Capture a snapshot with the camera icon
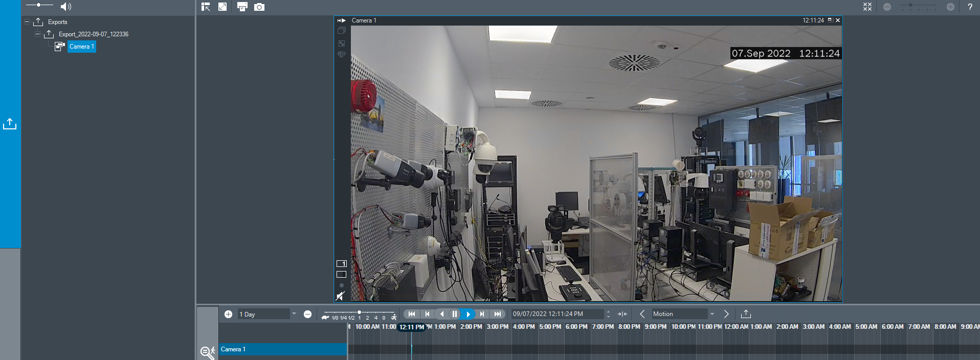Viewport: 980px width, 360px height. pos(259,7)
